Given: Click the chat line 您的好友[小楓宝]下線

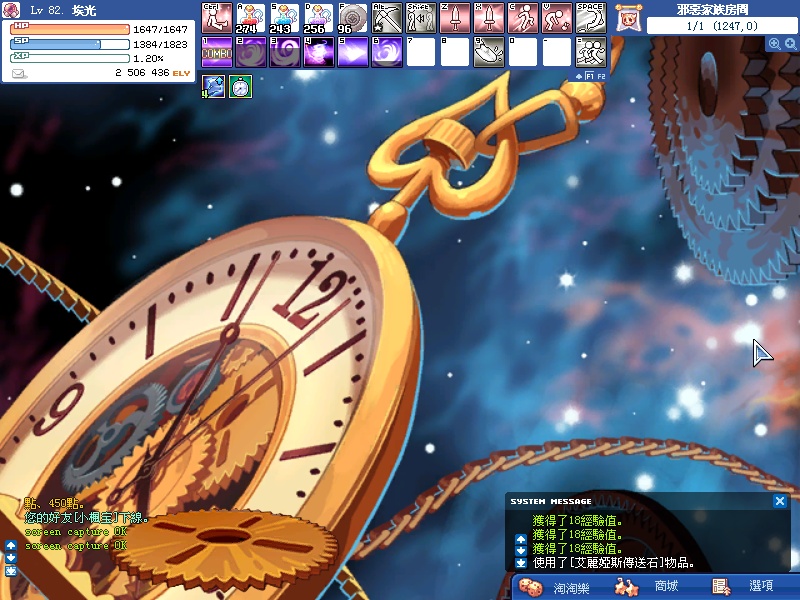Looking at the screenshot, I should pyautogui.click(x=87, y=518).
